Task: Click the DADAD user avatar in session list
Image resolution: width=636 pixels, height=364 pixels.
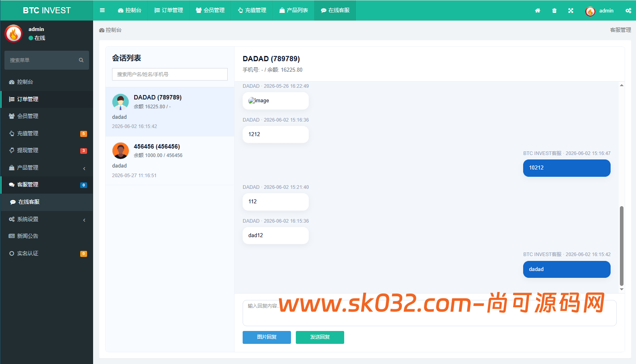Action: [x=121, y=102]
